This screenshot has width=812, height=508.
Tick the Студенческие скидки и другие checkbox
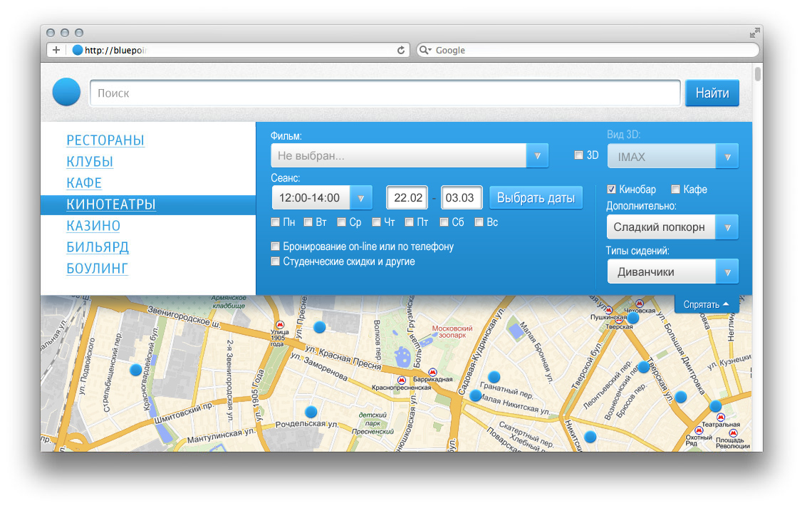click(276, 261)
